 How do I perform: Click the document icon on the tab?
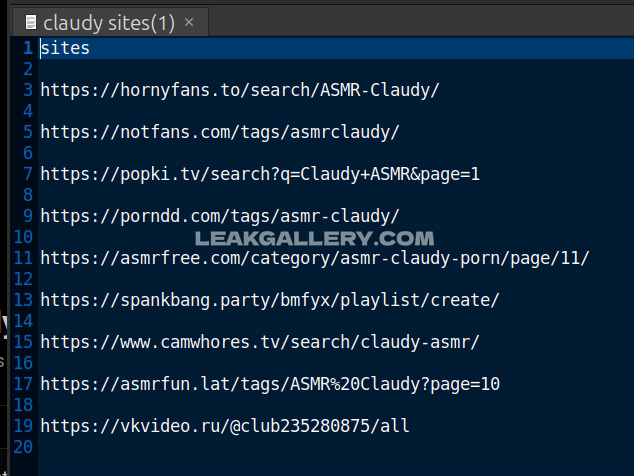click(31, 22)
